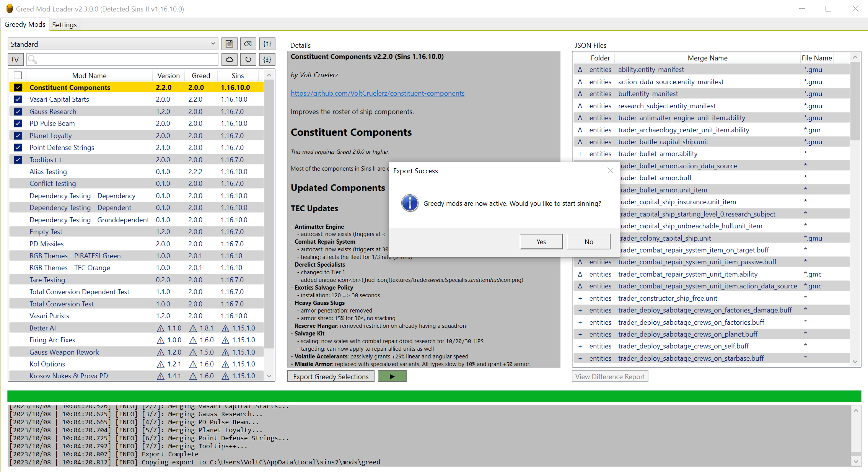Click the Greed warning icon on Firing Arc Fixes
Viewport: 868px width, 472px height.
[193, 340]
